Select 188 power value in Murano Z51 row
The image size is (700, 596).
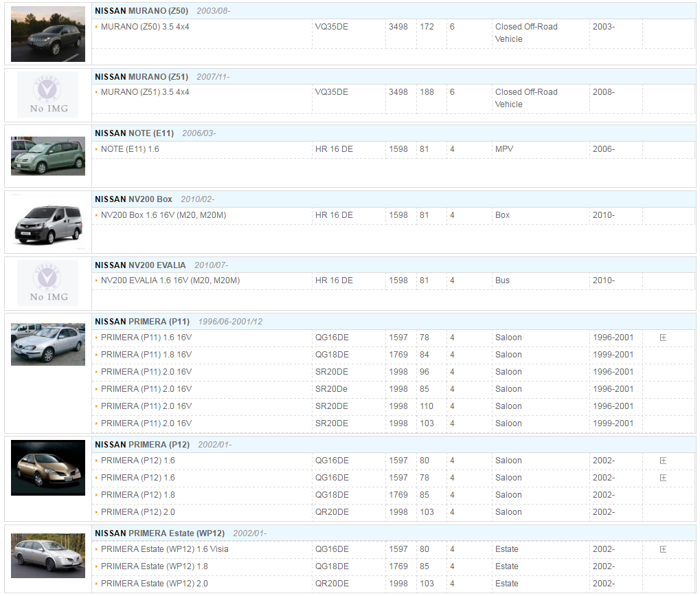[x=427, y=92]
